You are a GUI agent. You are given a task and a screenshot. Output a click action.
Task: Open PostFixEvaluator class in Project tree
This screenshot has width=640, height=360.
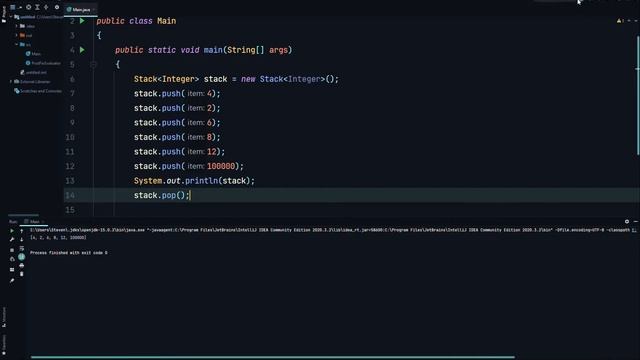(43, 63)
